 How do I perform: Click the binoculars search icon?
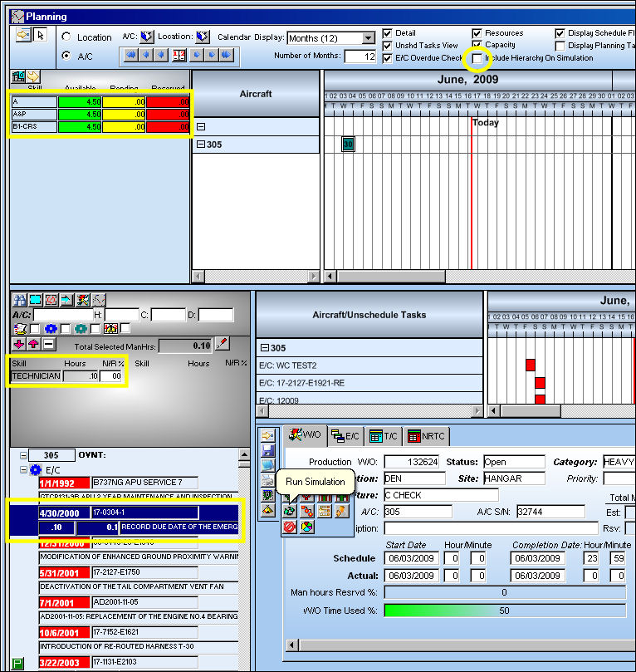coord(19,300)
